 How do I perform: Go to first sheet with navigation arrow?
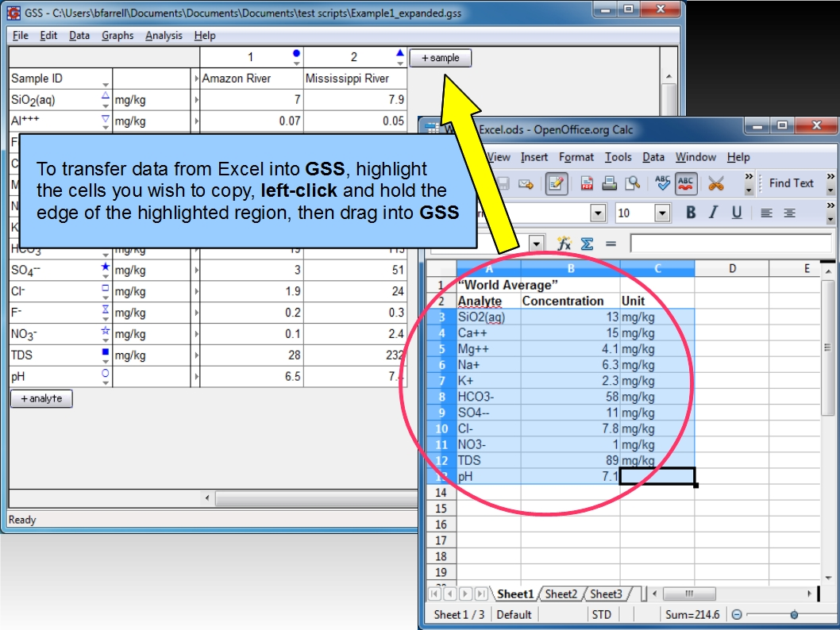click(434, 594)
